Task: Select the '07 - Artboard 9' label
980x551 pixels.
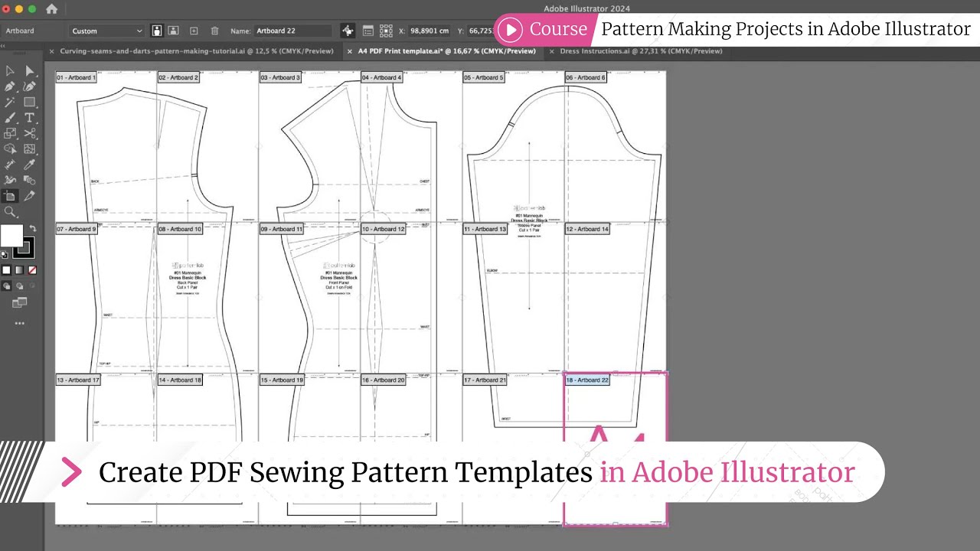Action: coord(78,229)
